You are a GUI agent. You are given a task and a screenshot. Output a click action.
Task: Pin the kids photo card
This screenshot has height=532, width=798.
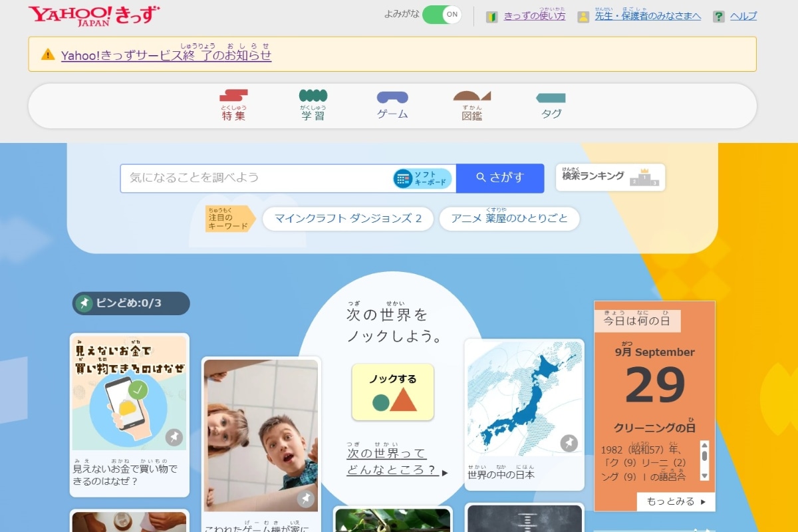(305, 499)
